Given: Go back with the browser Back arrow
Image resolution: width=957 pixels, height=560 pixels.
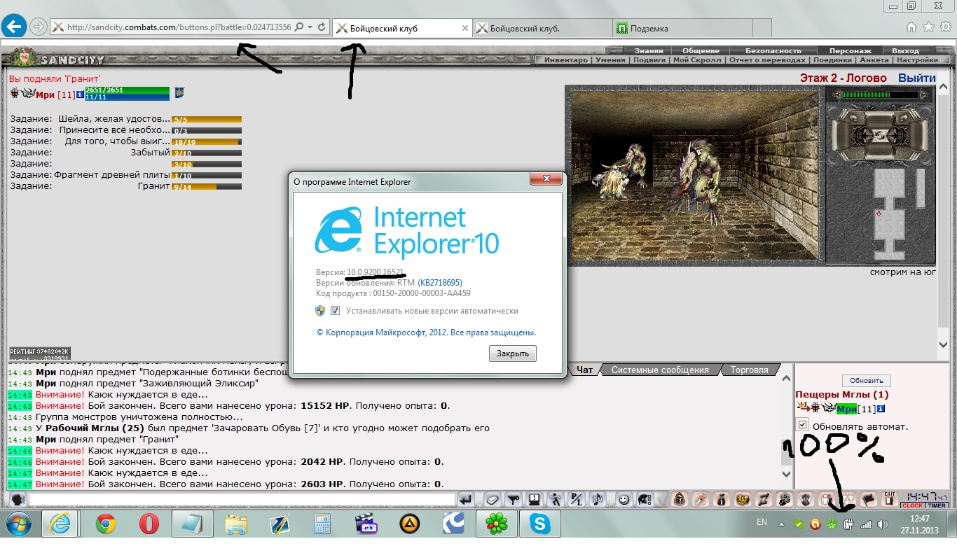Looking at the screenshot, I should 15,27.
